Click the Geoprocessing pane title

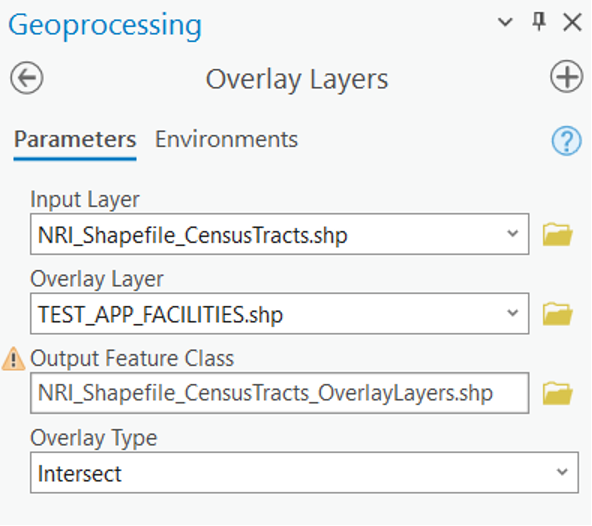click(105, 25)
